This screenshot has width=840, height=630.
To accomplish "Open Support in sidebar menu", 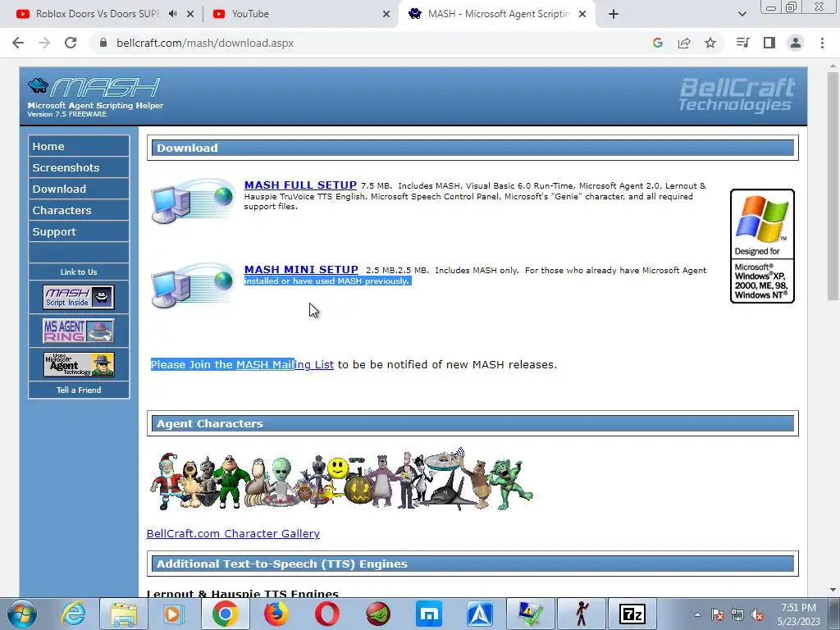I will click(x=79, y=232).
